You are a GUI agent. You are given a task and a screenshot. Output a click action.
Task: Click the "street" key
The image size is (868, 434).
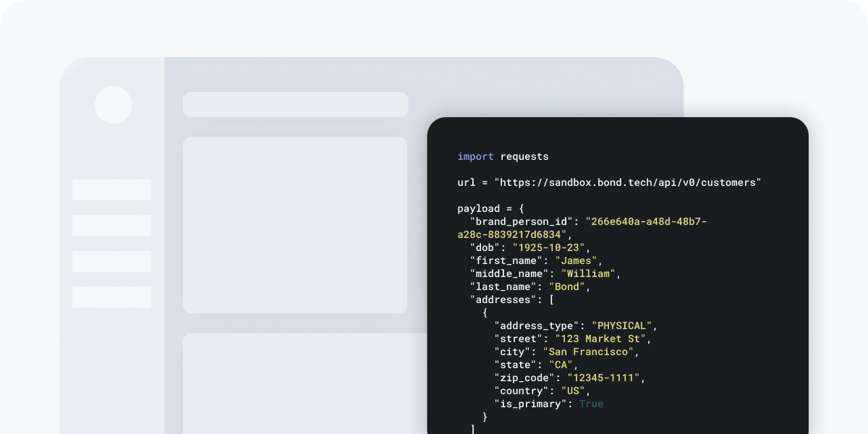click(519, 339)
